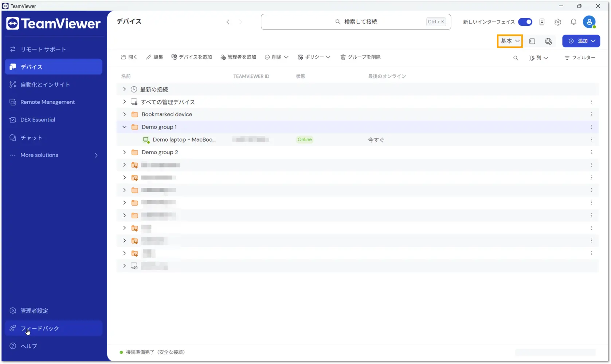
Task: Select デバイス in the sidebar
Action: tap(54, 67)
